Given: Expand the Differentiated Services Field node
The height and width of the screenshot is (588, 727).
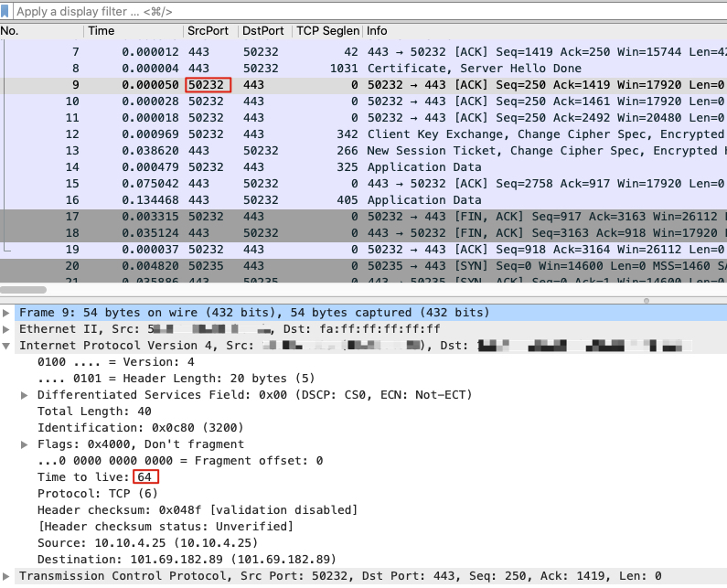Looking at the screenshot, I should coord(25,395).
